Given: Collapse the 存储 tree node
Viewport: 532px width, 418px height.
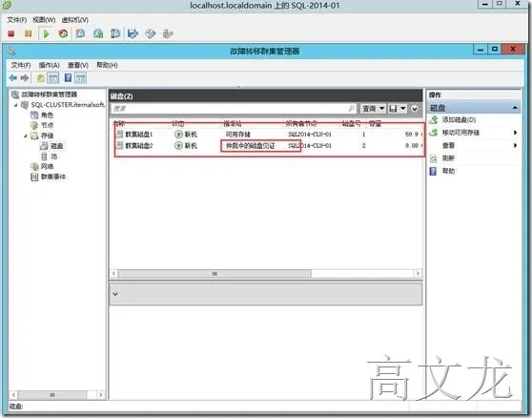Looking at the screenshot, I should point(26,136).
